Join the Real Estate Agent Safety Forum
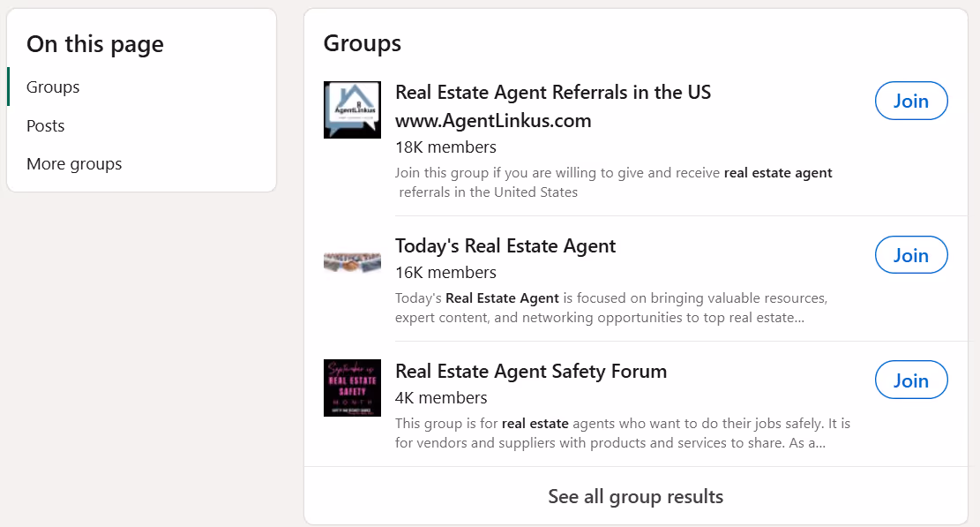The width and height of the screenshot is (980, 527). [x=911, y=380]
